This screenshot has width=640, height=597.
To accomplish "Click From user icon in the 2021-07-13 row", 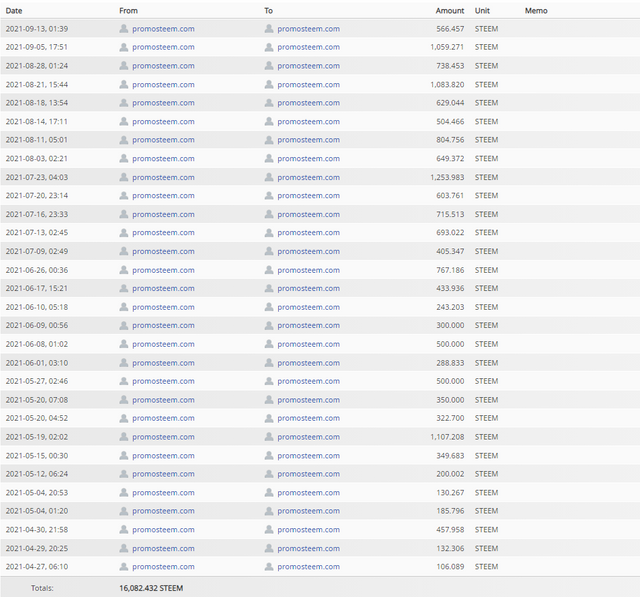I will click(124, 233).
